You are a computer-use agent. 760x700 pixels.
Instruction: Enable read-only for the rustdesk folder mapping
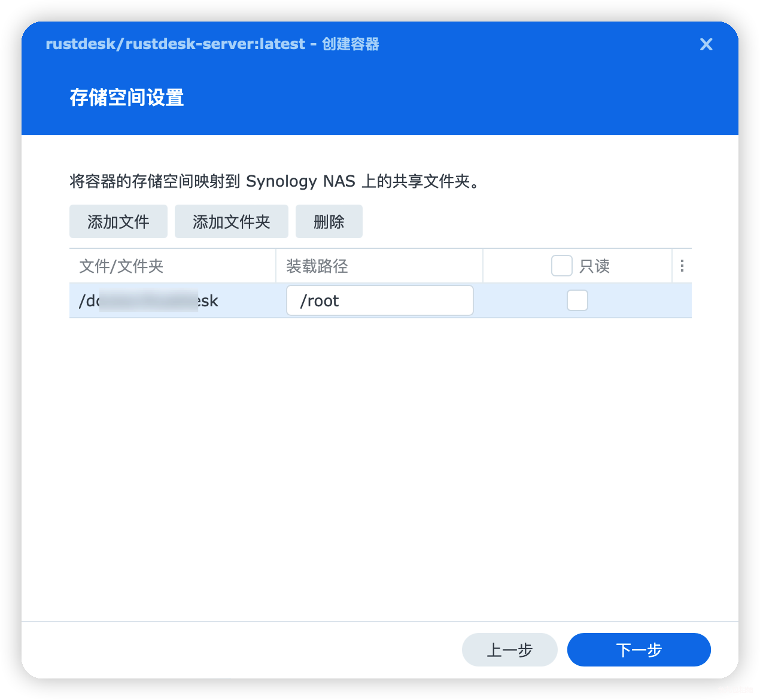pyautogui.click(x=577, y=300)
